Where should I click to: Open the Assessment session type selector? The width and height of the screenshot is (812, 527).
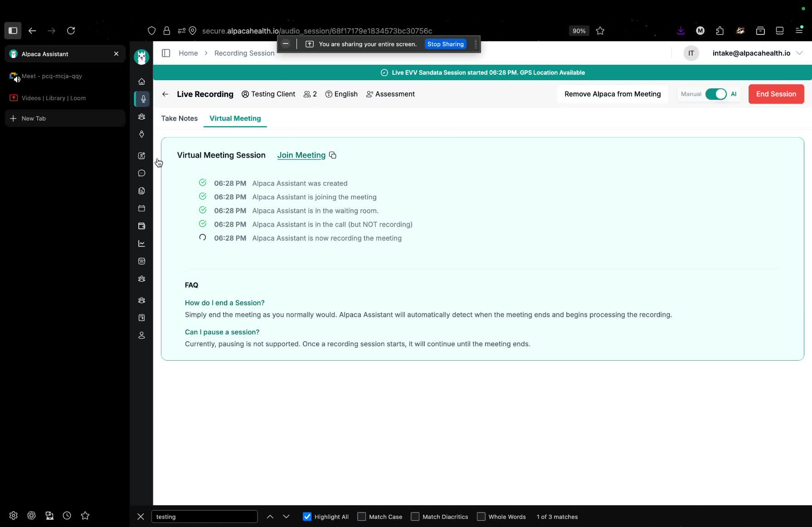coord(390,94)
